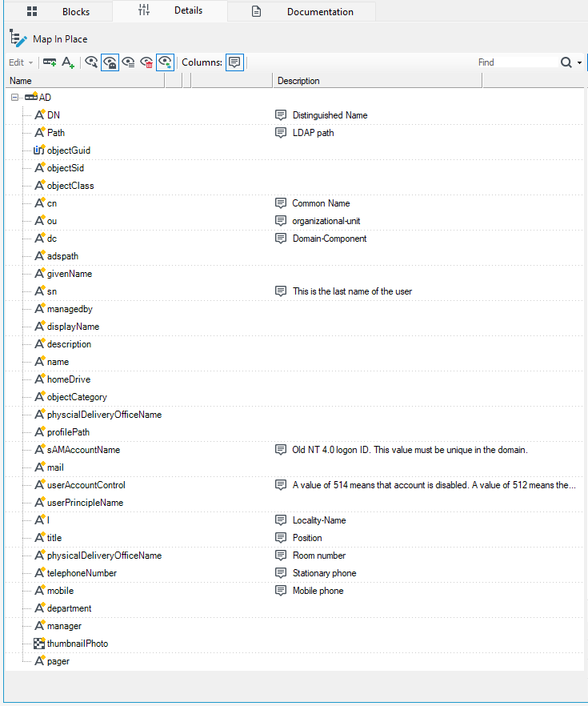The width and height of the screenshot is (588, 706).
Task: Click the Find magnifying glass icon
Action: pos(566,62)
